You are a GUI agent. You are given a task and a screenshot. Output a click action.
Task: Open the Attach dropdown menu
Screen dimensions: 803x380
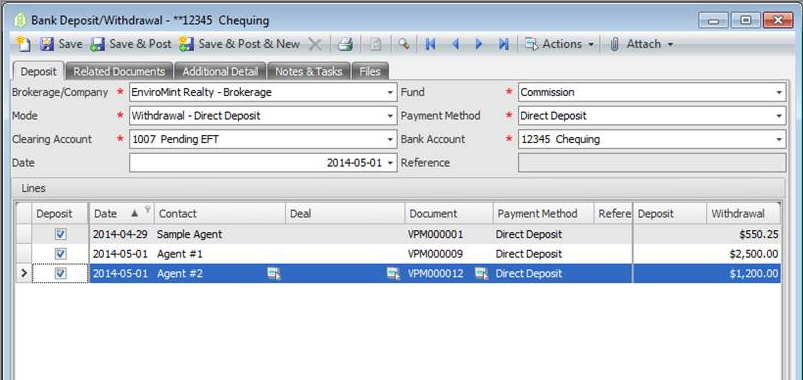tap(642, 45)
